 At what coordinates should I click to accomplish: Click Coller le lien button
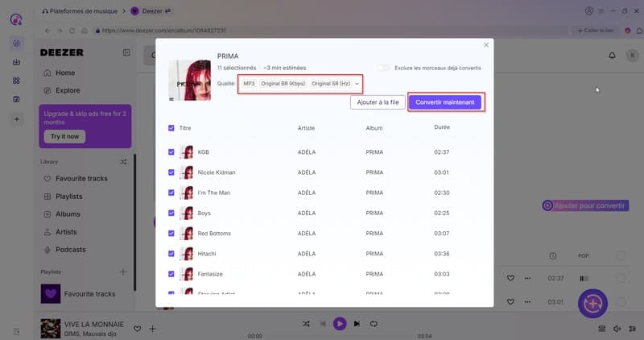[x=596, y=31]
